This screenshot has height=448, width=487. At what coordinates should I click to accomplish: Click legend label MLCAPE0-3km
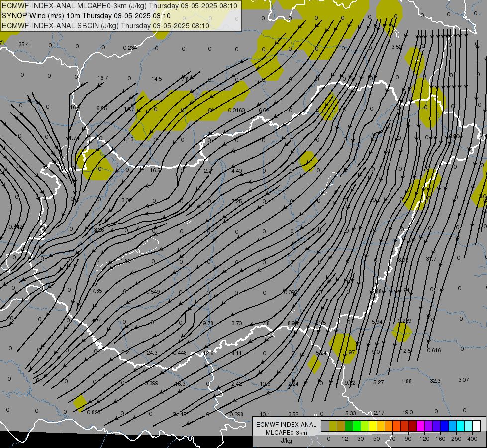pyautogui.click(x=286, y=433)
